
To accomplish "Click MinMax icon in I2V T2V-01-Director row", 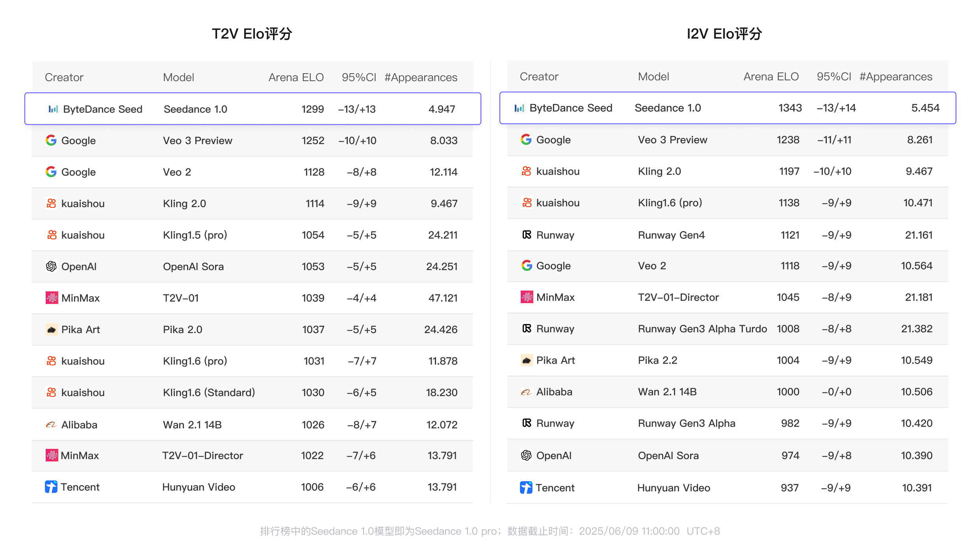I will click(x=527, y=297).
